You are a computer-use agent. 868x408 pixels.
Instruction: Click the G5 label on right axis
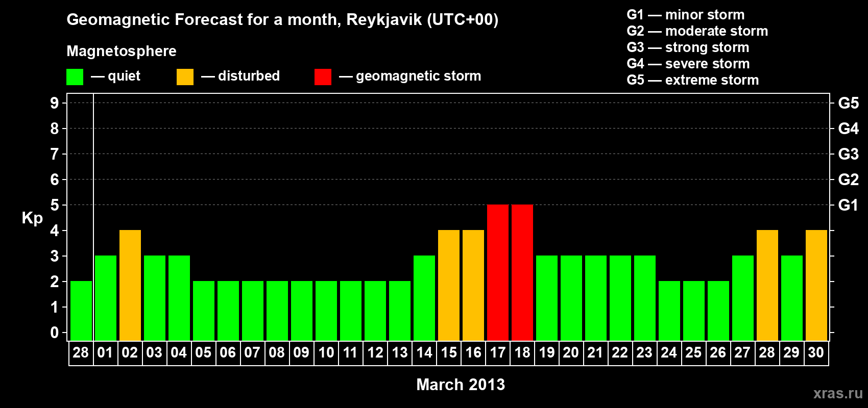point(848,103)
